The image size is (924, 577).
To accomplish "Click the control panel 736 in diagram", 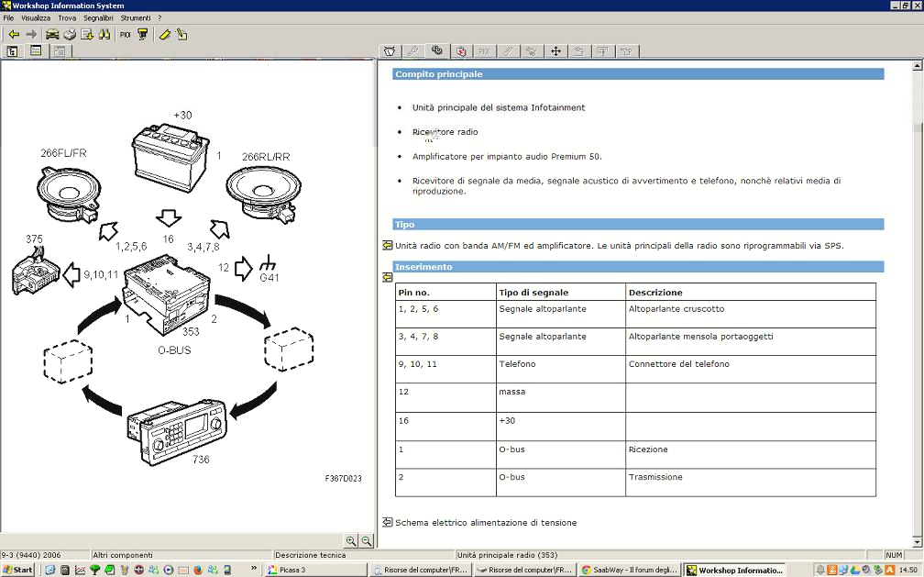I will pos(178,431).
